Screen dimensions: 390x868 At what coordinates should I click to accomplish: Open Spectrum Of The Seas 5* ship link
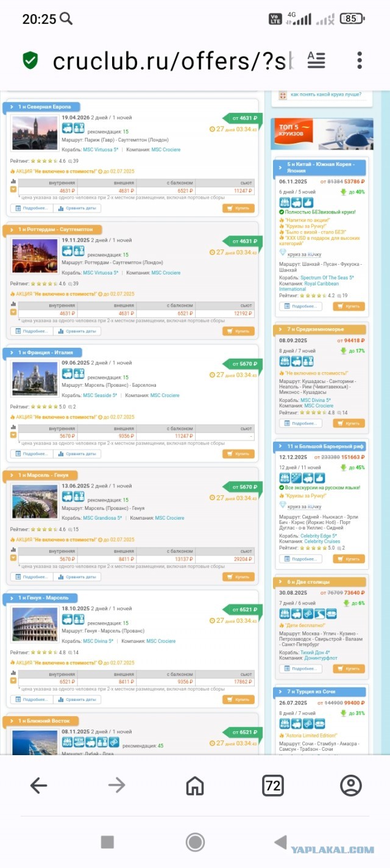click(x=327, y=278)
